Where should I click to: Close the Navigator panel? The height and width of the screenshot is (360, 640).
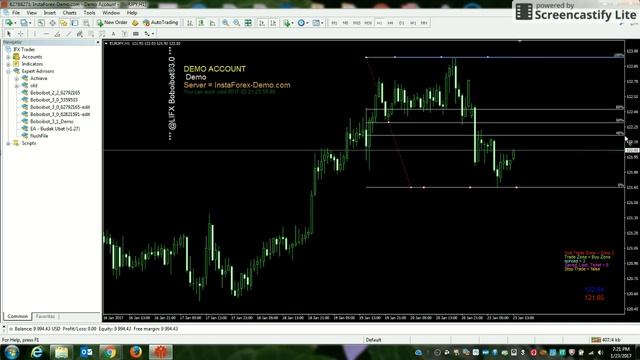98,42
